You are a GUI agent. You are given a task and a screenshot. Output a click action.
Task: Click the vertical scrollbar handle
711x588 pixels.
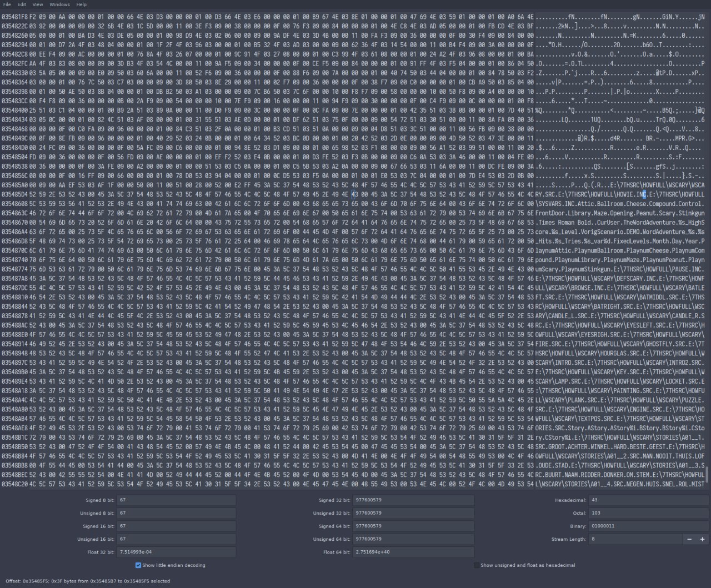[x=707, y=474]
